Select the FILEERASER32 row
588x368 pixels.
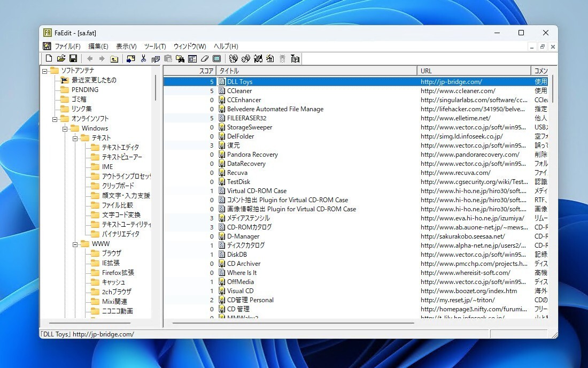tap(355, 118)
